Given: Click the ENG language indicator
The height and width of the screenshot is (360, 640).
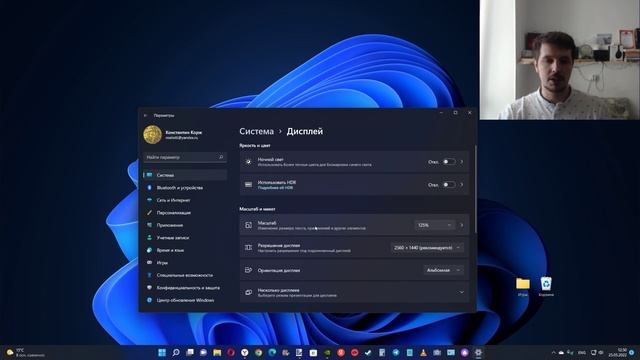Looking at the screenshot, I should click(x=582, y=353).
